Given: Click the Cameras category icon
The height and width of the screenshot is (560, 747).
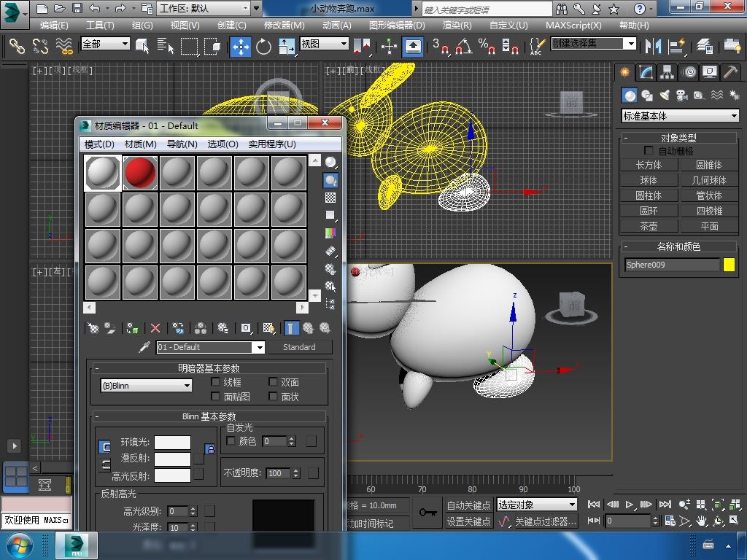Looking at the screenshot, I should pos(682,96).
